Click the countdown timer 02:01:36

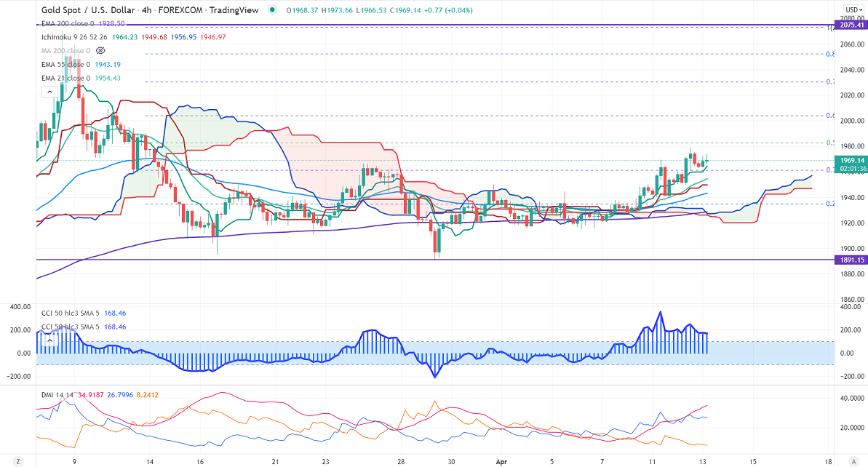[x=853, y=169]
